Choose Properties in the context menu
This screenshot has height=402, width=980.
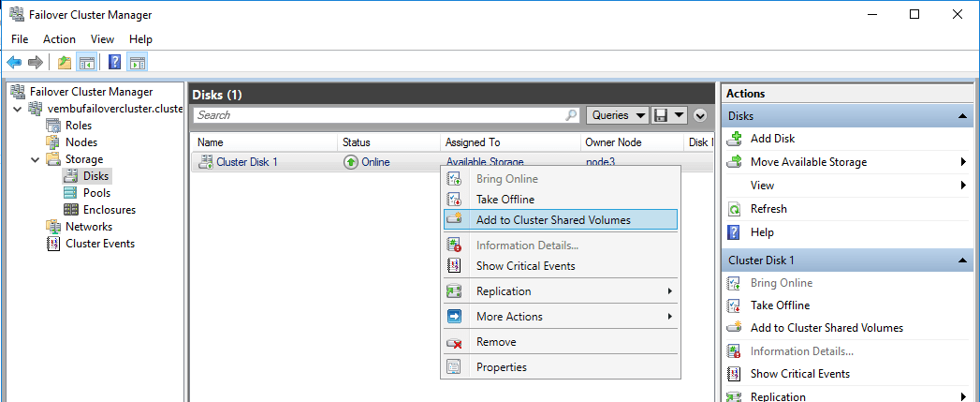pos(561,367)
